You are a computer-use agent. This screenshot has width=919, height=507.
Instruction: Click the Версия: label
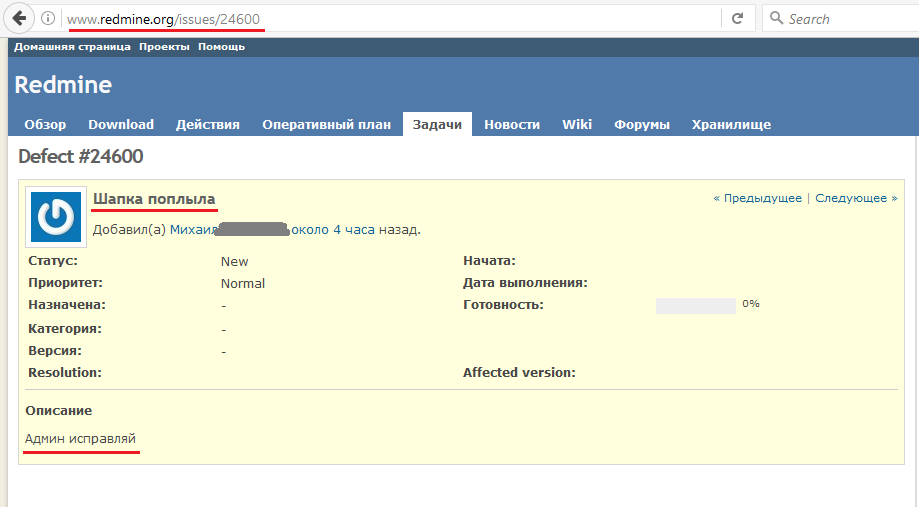(55, 351)
